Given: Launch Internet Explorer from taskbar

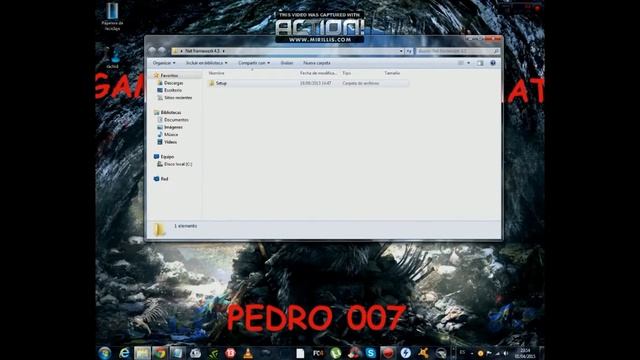Looking at the screenshot, I should pos(124,353).
